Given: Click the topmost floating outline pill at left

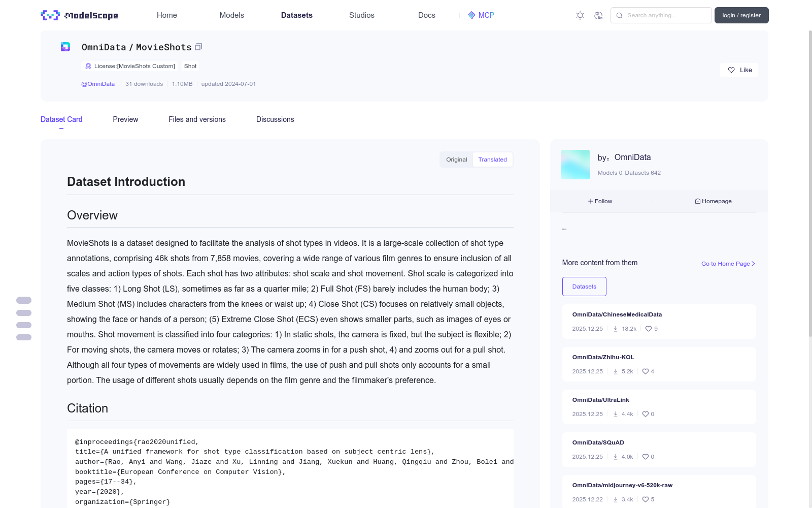Looking at the screenshot, I should click(24, 300).
